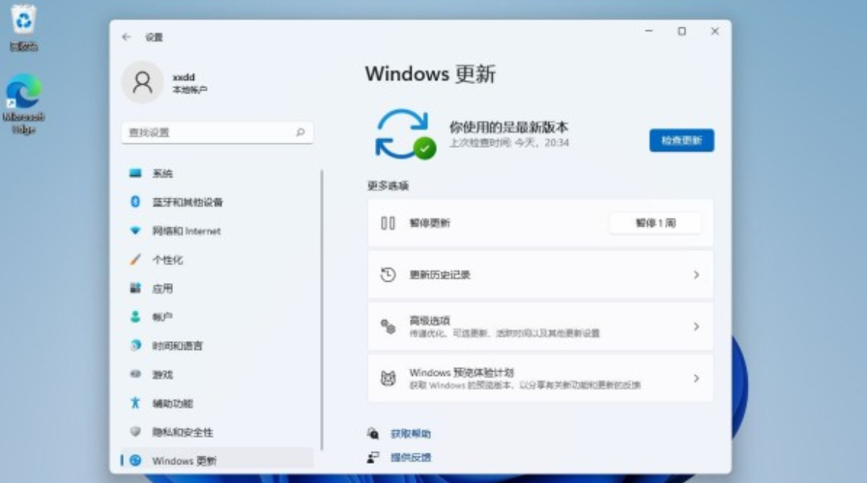
Task: Click the history clock icon
Action: [388, 274]
